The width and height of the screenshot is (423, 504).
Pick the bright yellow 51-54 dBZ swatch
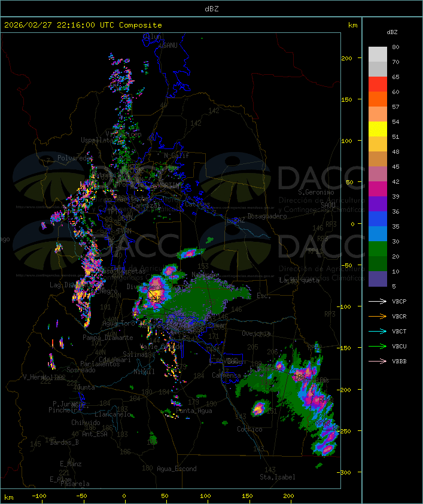click(x=378, y=129)
